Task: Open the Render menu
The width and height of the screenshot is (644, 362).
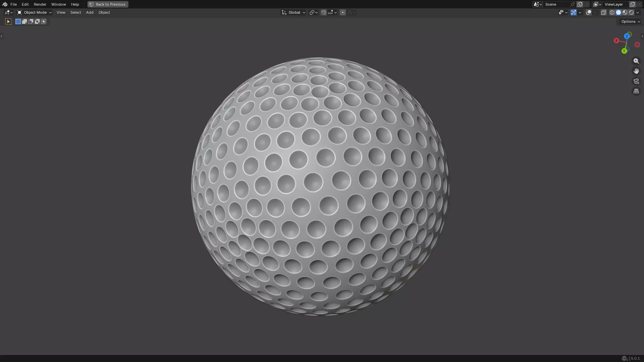Action: click(x=40, y=4)
